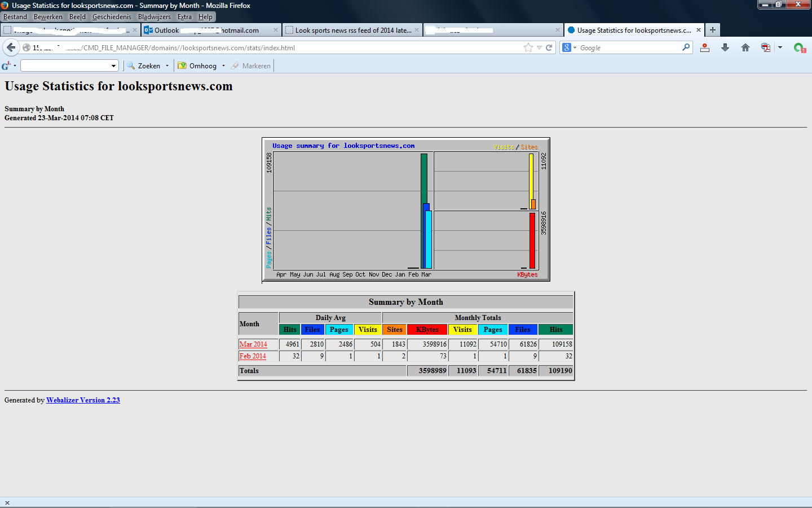Open the bookmarks menu toolbar icon
This screenshot has width=812, height=508.
[x=705, y=47]
